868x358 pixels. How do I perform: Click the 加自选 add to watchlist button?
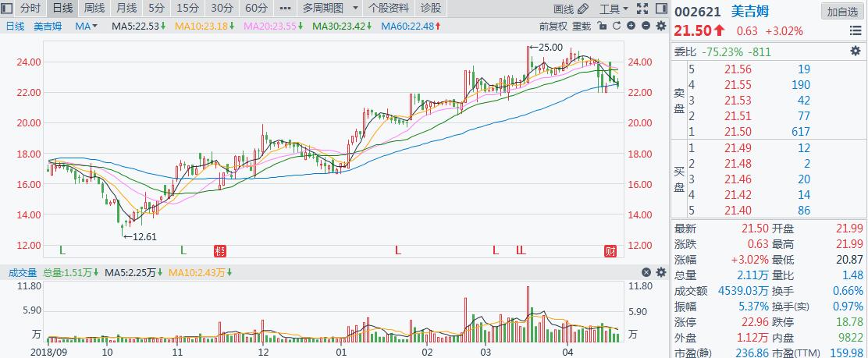tap(842, 11)
